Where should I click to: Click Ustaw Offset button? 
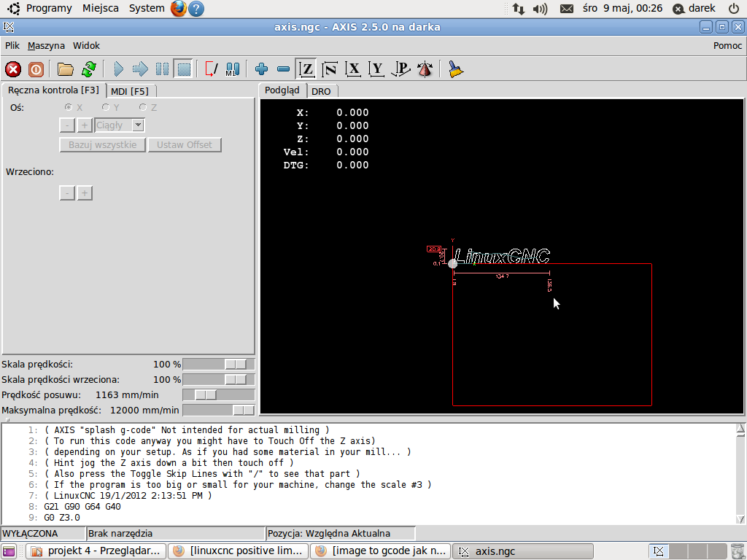coord(185,145)
